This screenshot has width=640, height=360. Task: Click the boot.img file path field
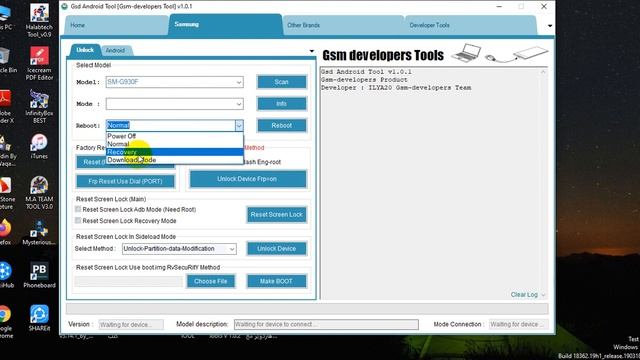pyautogui.click(x=129, y=282)
